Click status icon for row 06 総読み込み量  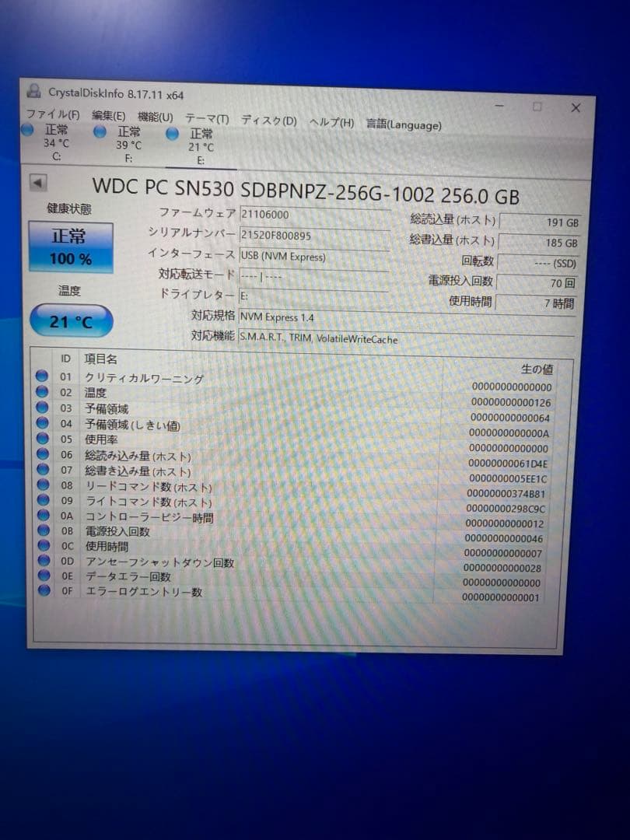(x=43, y=453)
